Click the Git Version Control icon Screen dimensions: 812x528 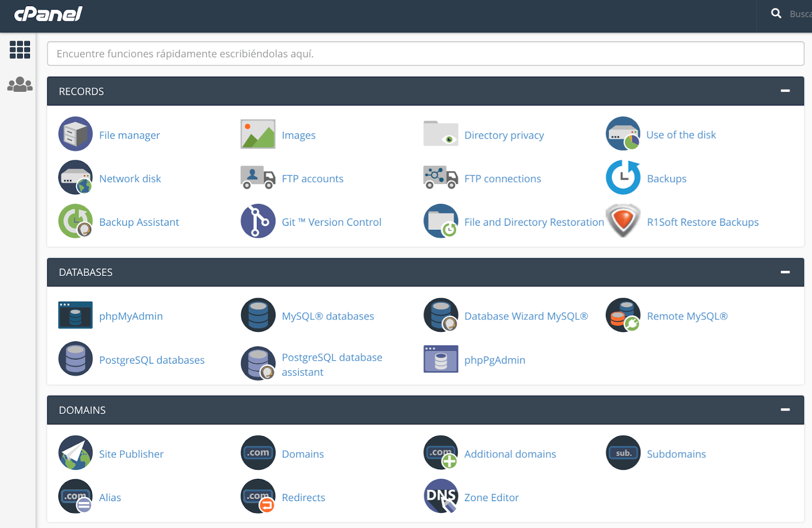coord(258,221)
